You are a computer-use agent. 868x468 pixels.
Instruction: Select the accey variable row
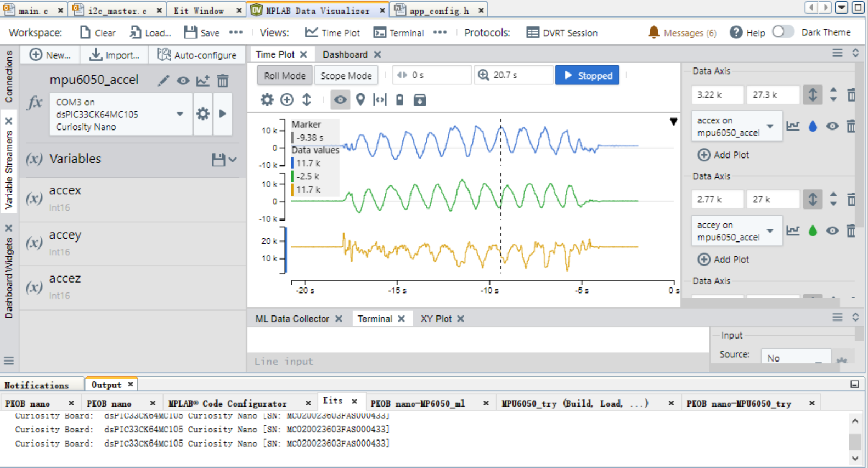pyautogui.click(x=133, y=243)
